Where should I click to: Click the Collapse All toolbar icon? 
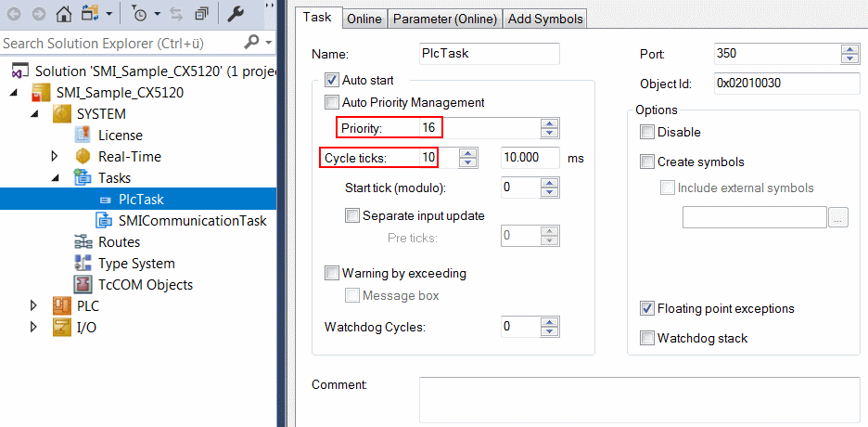[x=201, y=15]
